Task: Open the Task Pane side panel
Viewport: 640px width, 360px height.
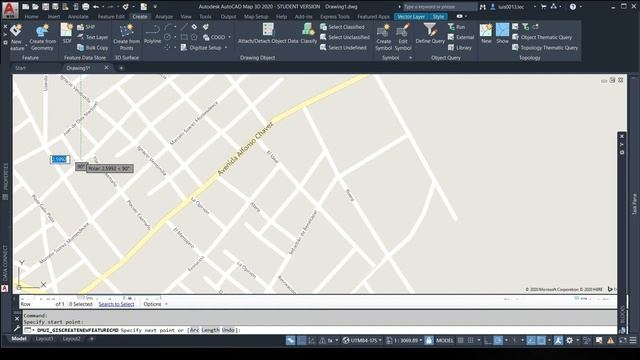Action: tap(634, 204)
